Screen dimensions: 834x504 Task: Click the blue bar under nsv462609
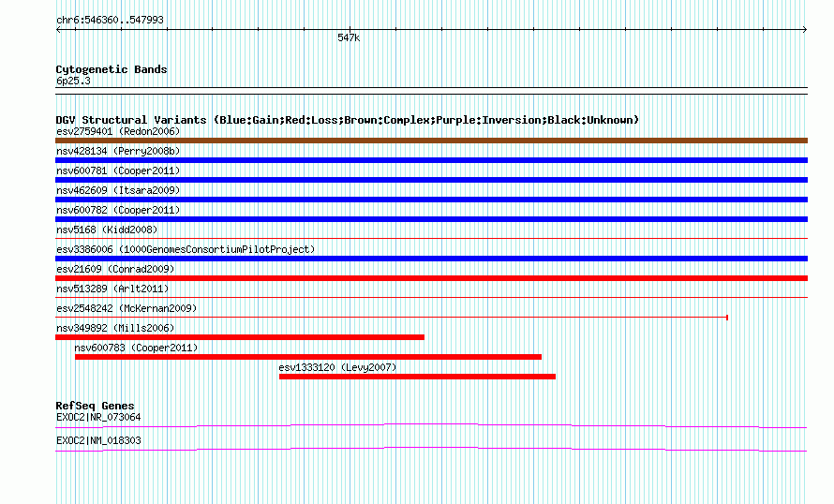click(431, 200)
